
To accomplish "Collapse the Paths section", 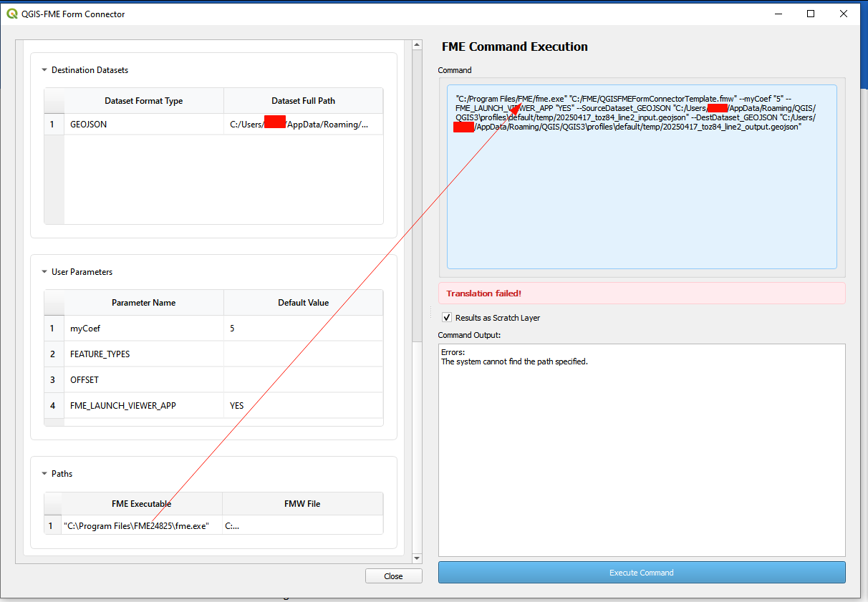I will tap(44, 474).
